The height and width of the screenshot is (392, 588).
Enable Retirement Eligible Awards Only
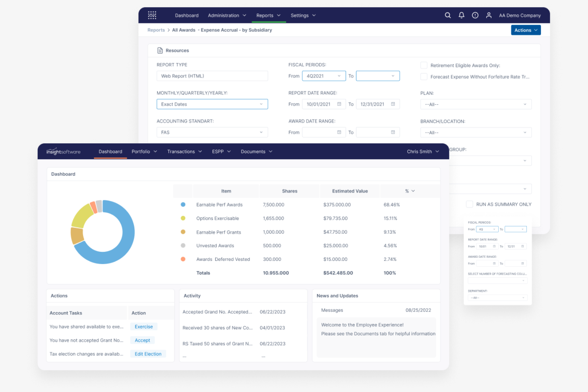[x=424, y=65]
